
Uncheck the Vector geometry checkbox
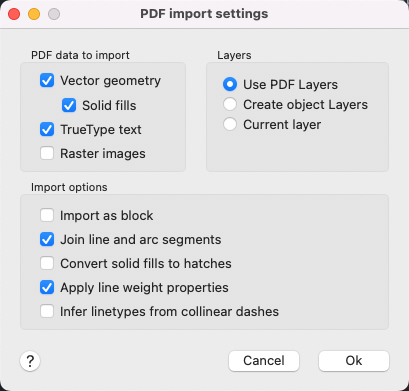(47, 81)
